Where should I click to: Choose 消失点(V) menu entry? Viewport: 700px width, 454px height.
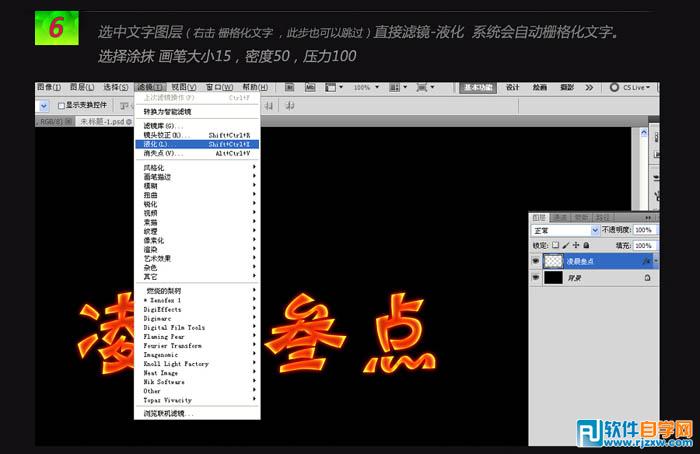click(197, 153)
